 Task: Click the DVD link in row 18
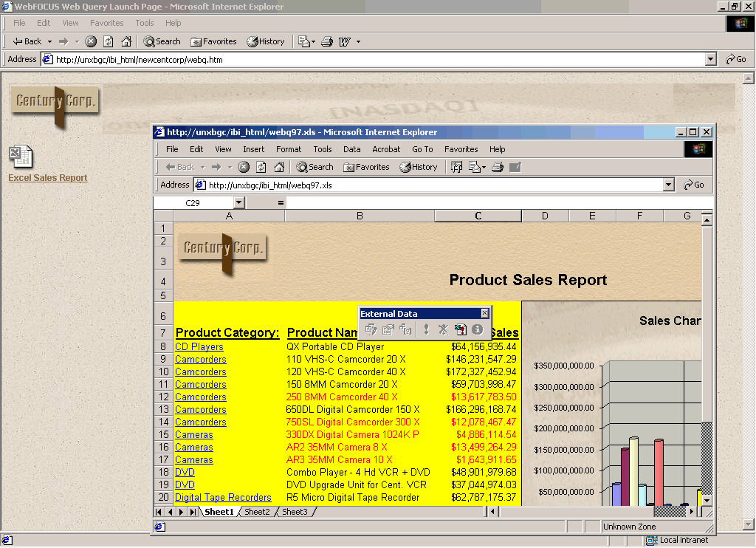tap(185, 472)
